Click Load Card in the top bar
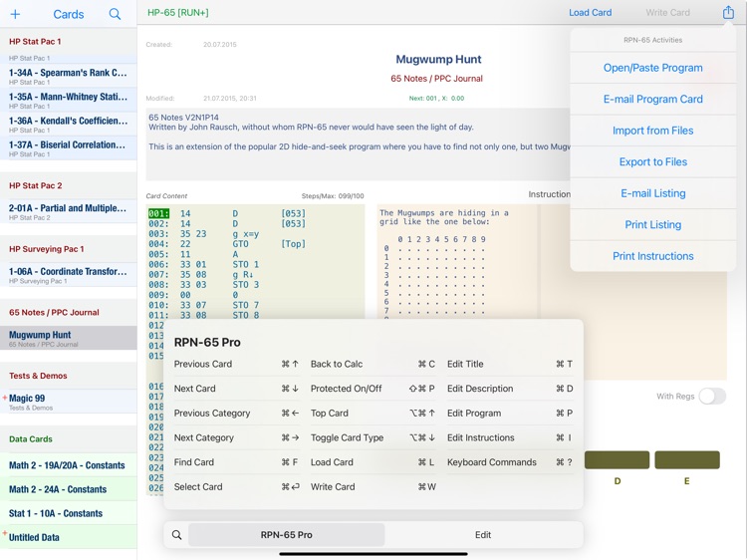 pyautogui.click(x=590, y=12)
